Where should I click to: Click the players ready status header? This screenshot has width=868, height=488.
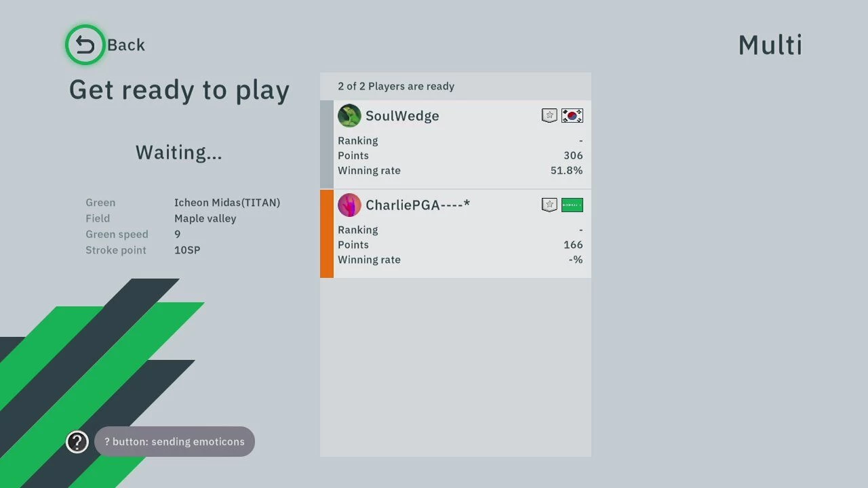point(396,86)
